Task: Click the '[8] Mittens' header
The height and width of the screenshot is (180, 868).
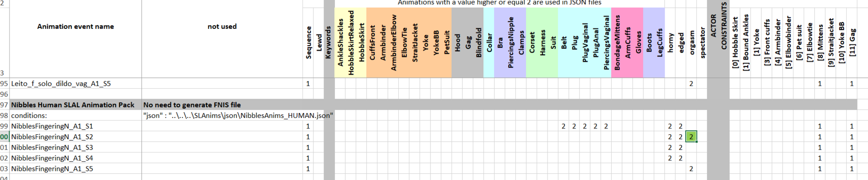Action: (x=820, y=43)
